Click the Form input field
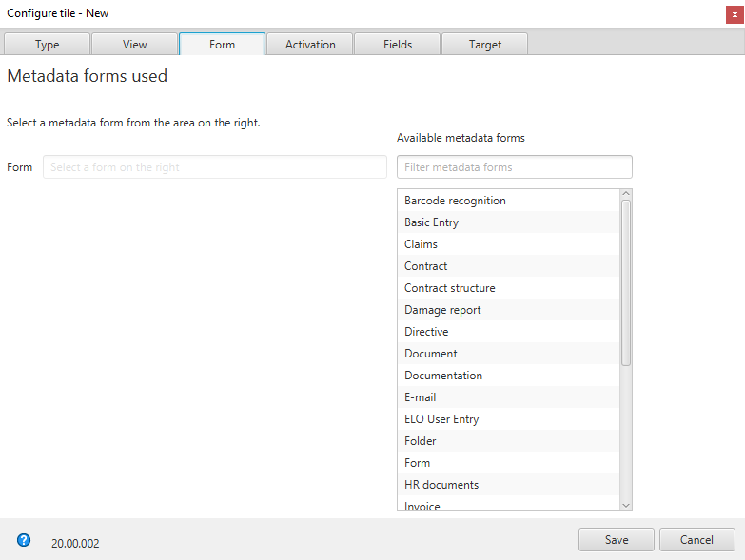 [214, 167]
